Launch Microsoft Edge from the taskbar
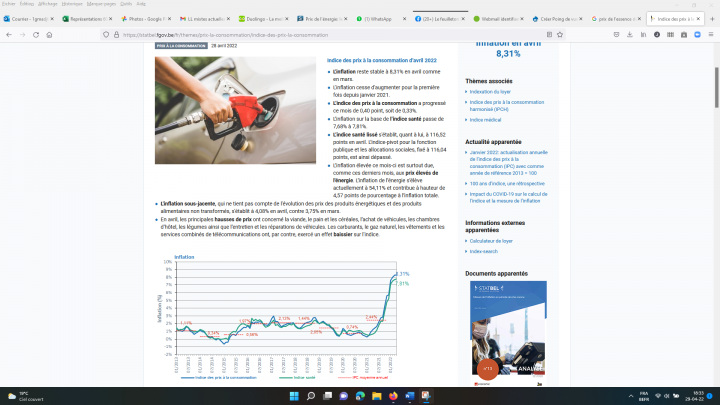The image size is (720, 405). pos(360,396)
